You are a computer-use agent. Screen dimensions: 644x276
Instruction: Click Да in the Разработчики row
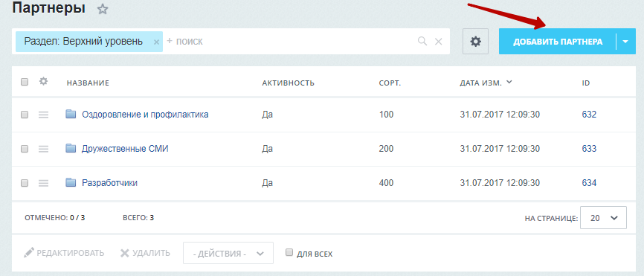pos(268,183)
